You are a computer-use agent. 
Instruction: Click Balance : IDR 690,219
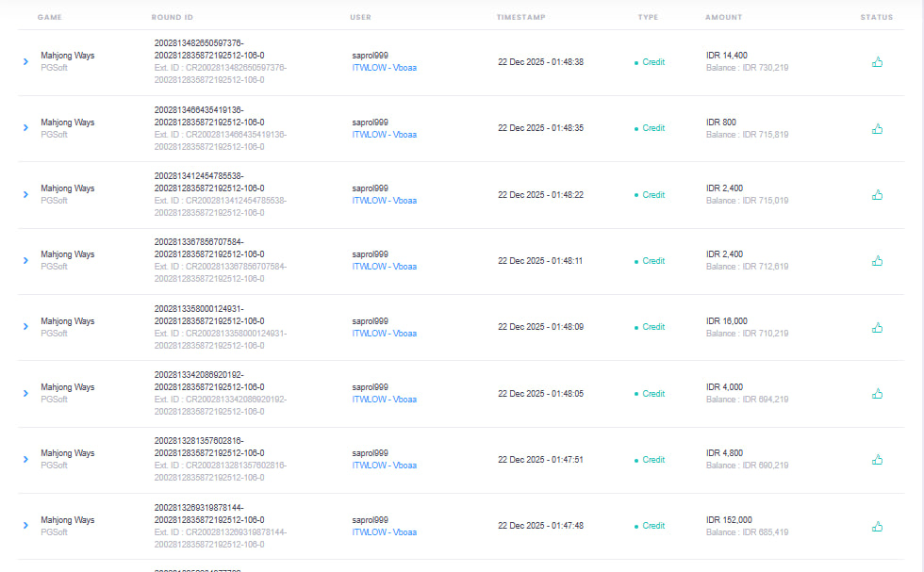click(747, 466)
